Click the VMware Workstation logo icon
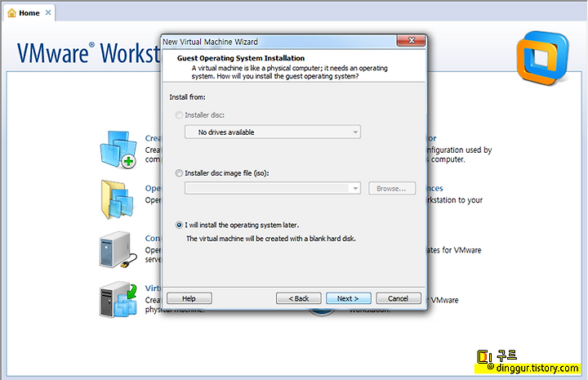The image size is (588, 380). pyautogui.click(x=542, y=58)
